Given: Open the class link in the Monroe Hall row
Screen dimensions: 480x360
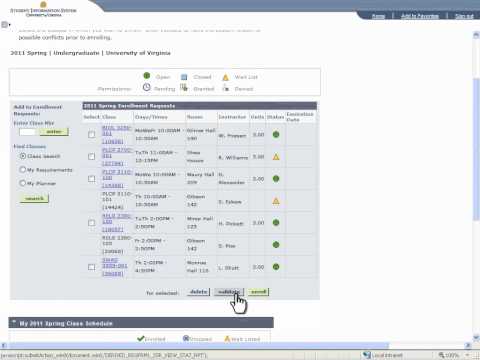Looking at the screenshot, I should (x=115, y=267).
